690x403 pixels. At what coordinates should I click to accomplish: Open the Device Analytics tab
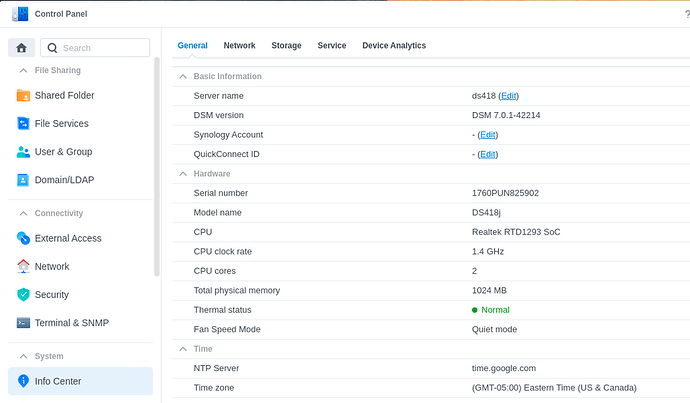click(x=394, y=45)
